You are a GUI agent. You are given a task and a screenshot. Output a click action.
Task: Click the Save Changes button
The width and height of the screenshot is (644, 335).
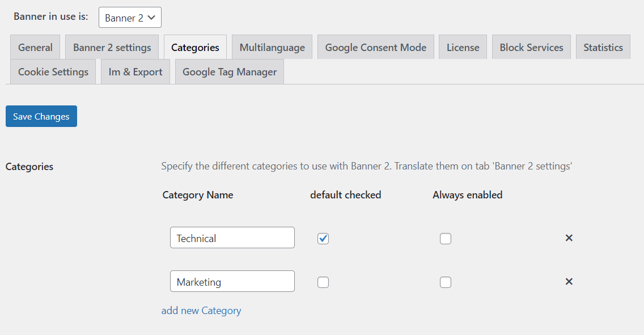[41, 116]
